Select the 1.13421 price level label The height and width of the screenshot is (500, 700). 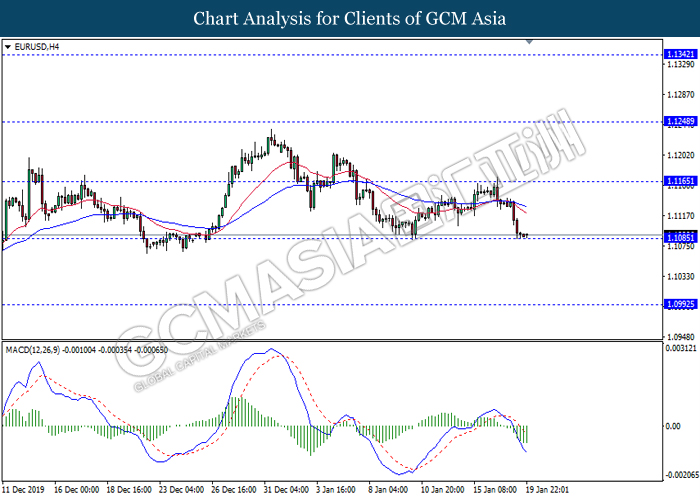[680, 54]
